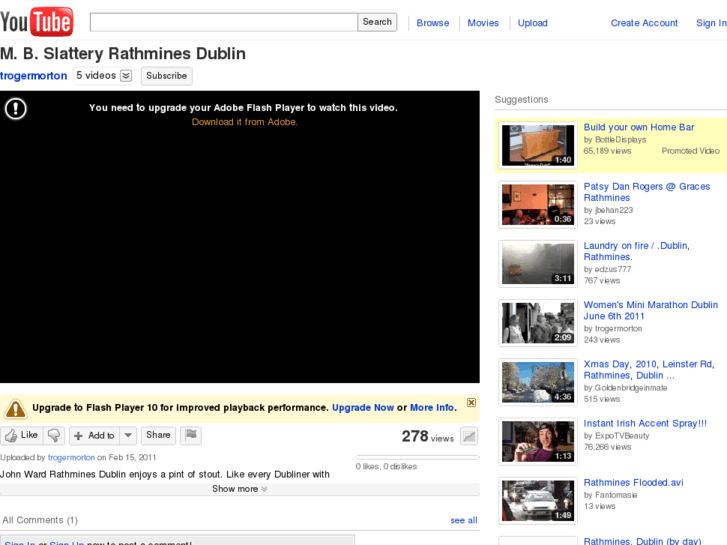The image size is (727, 545).
Task: Click the YouTube logo
Action: tap(37, 21)
